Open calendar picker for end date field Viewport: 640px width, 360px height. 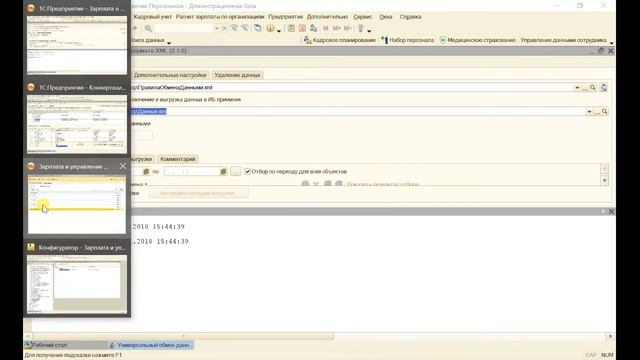[x=223, y=172]
